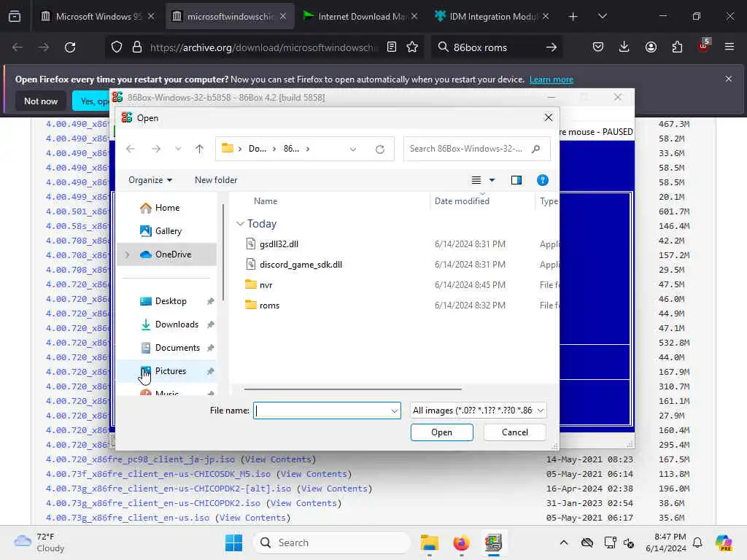The width and height of the screenshot is (747, 560).
Task: List all tabs dropdown in Firefox
Action: tap(602, 17)
